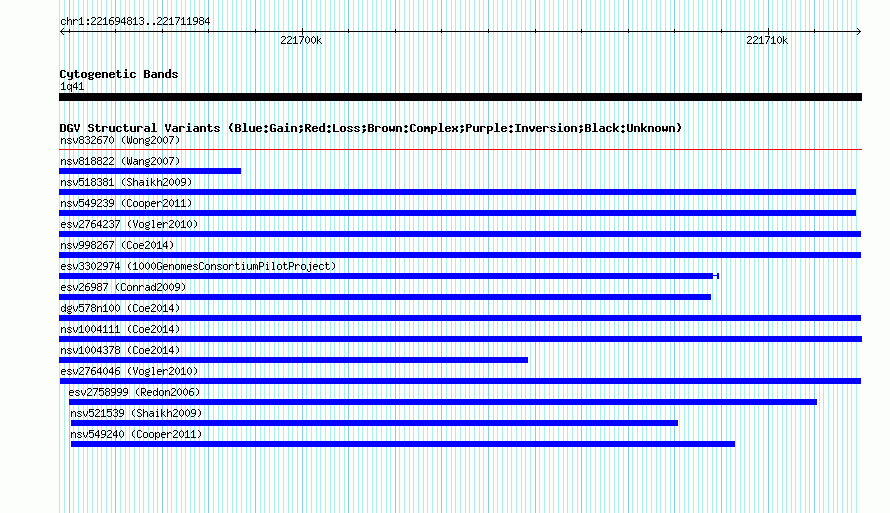
Task: Click the chr1:221694813..221711984 region label
Action: 135,21
